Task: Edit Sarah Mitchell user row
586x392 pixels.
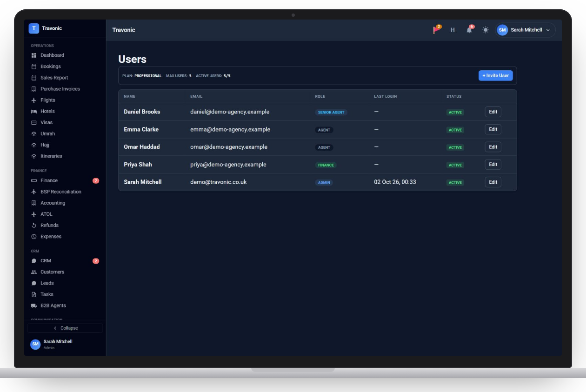Action: point(493,182)
